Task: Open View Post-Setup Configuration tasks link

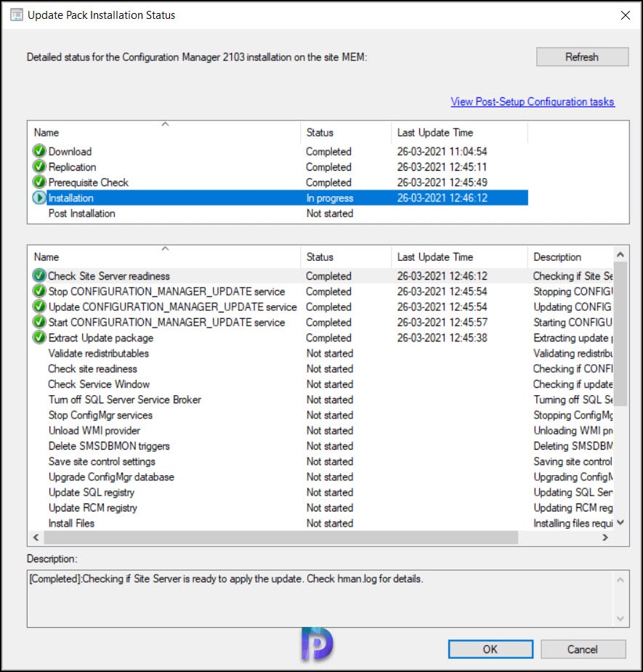Action: click(533, 102)
